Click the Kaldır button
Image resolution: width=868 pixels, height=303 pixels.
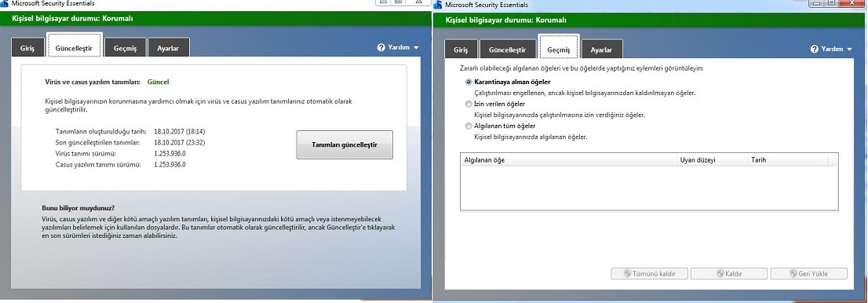729,274
